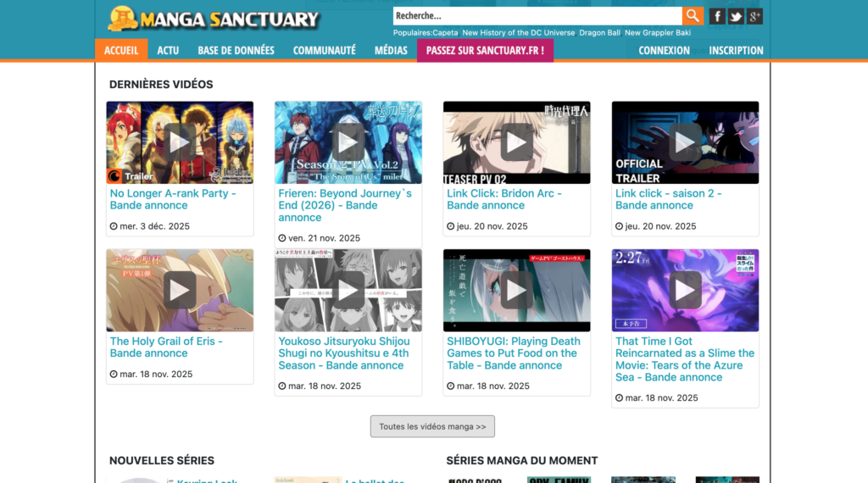868x483 pixels.
Task: Play the Link click saison 2 trailer
Action: click(685, 142)
